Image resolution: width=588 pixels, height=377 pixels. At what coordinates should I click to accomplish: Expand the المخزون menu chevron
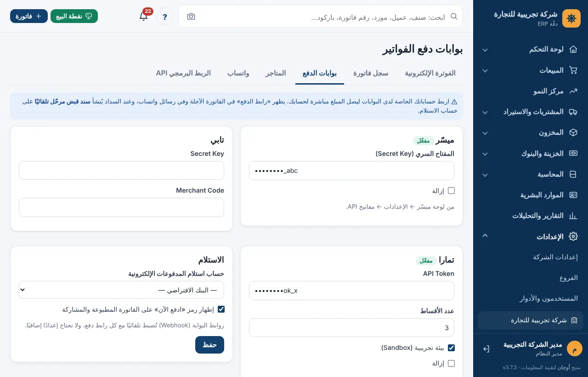coord(485,133)
